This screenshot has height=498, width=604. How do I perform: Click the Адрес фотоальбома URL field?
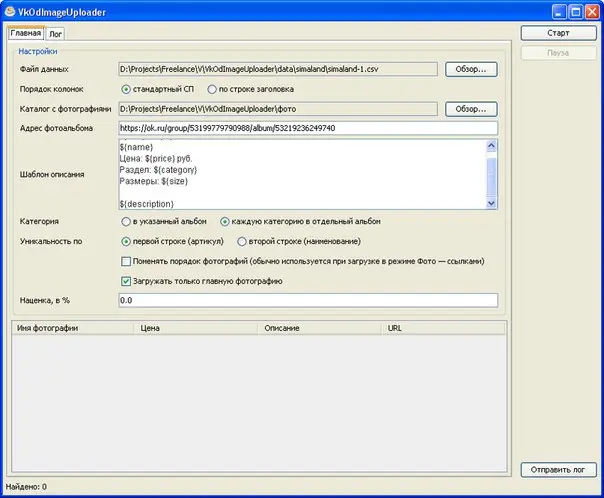click(x=307, y=128)
